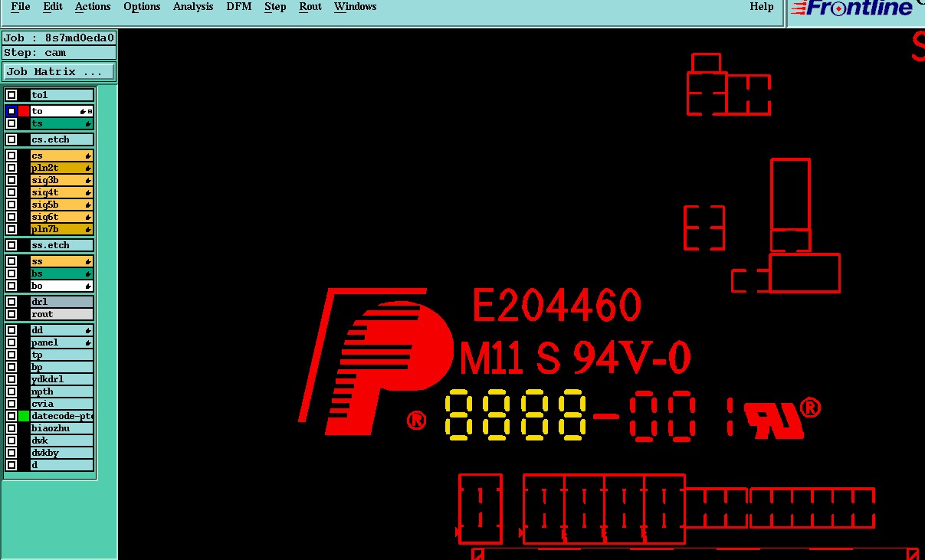Click the green swatch of the datecode-pte layer
The width and height of the screenshot is (925, 560).
(x=23, y=416)
